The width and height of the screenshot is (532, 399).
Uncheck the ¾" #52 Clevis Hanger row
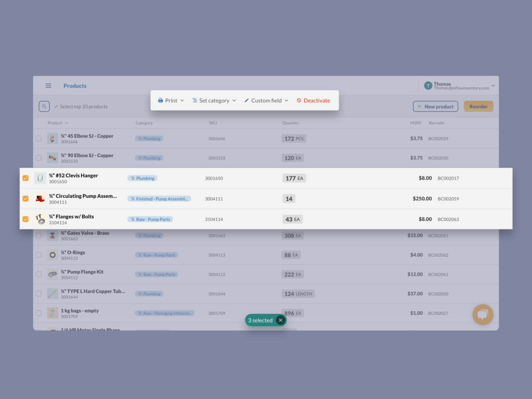[x=25, y=178]
